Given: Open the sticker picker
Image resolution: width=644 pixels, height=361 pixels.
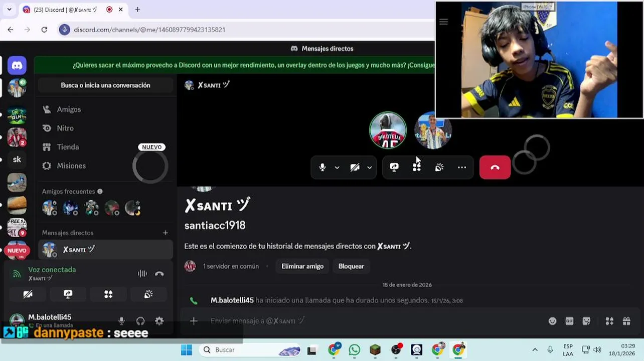Looking at the screenshot, I should tap(586, 321).
